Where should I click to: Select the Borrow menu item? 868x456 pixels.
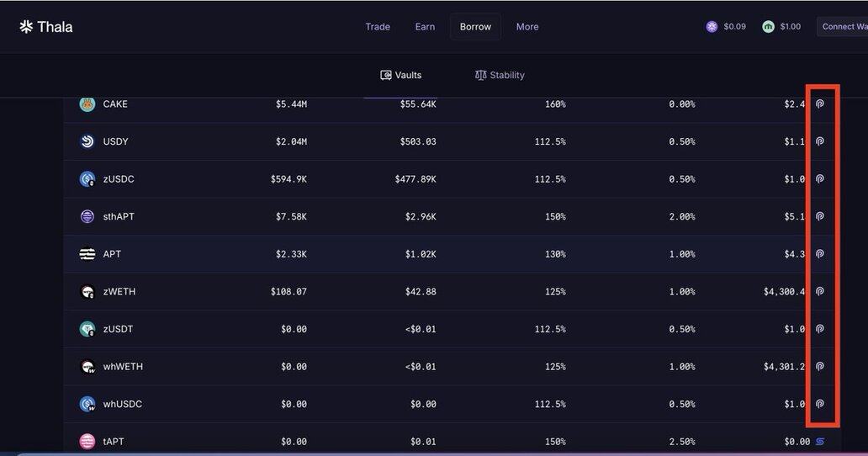(x=475, y=27)
